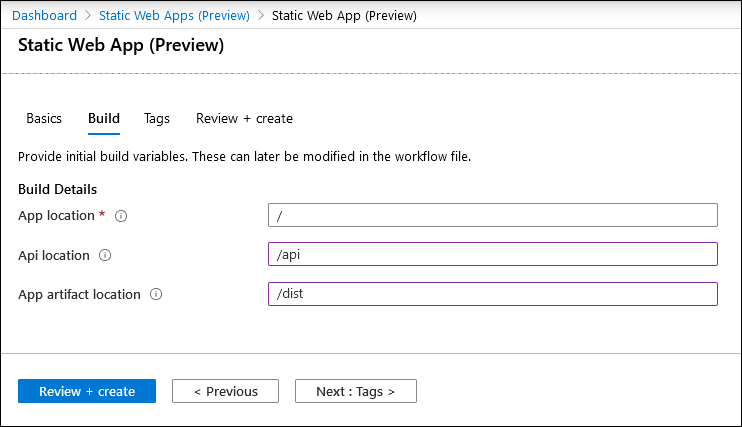Go to the Review + create tab
Image resolution: width=742 pixels, height=427 pixels.
(x=244, y=118)
